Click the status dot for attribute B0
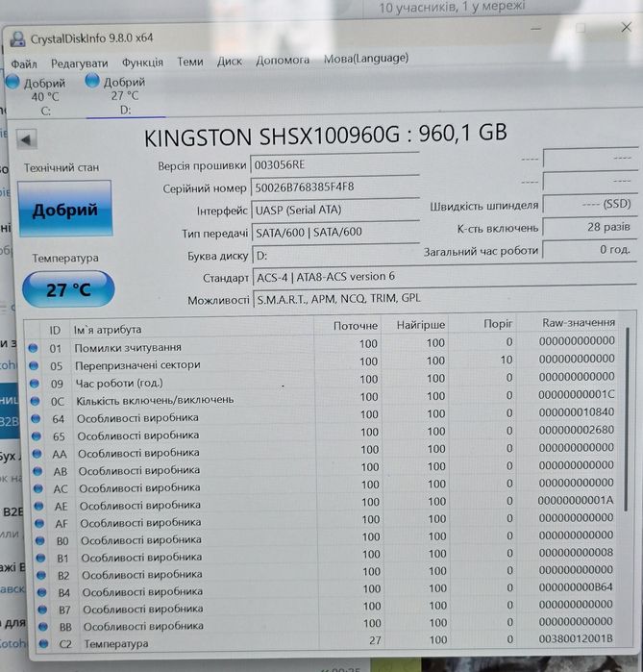Image resolution: width=643 pixels, height=672 pixels. [x=40, y=541]
